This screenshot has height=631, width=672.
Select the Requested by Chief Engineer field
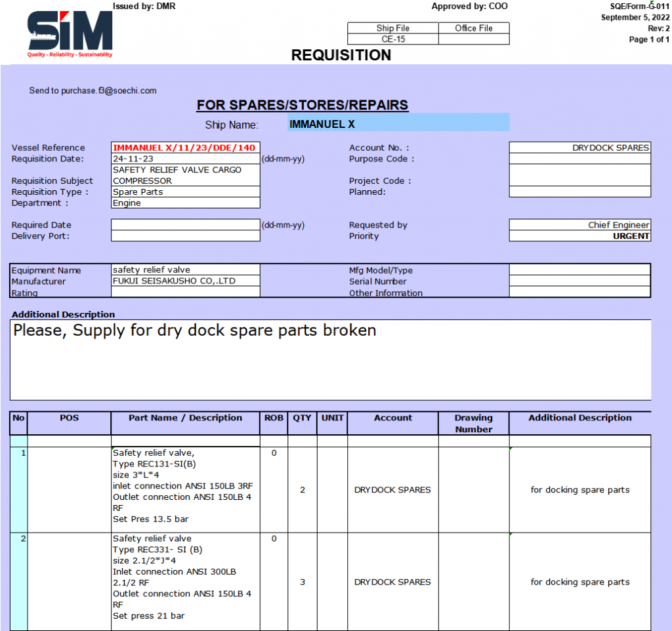pos(580,225)
